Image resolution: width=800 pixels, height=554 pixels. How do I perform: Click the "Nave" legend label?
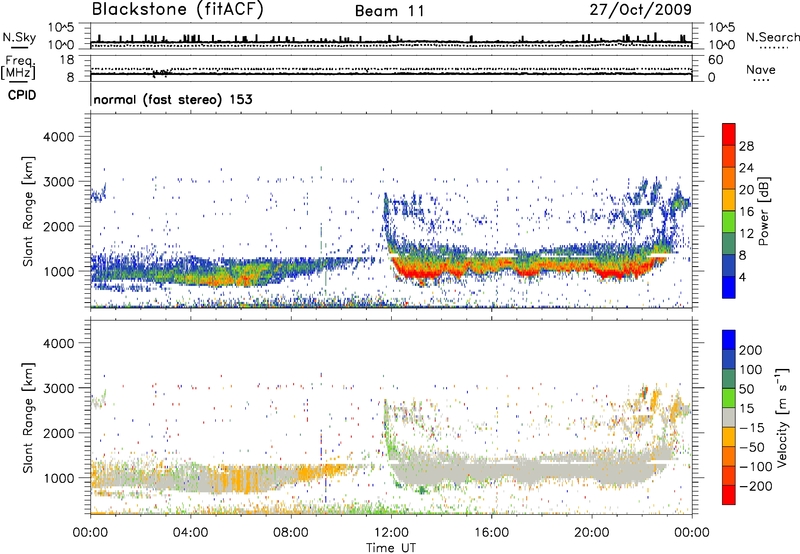point(761,70)
